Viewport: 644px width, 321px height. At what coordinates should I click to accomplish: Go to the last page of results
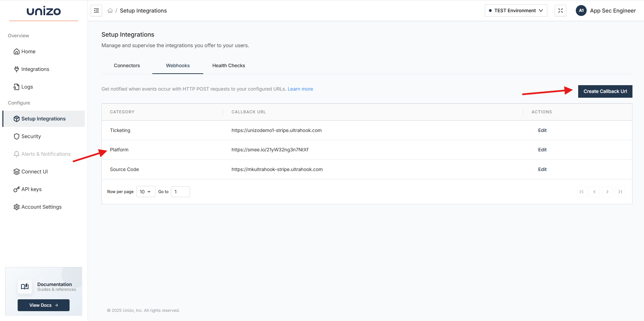tap(620, 191)
